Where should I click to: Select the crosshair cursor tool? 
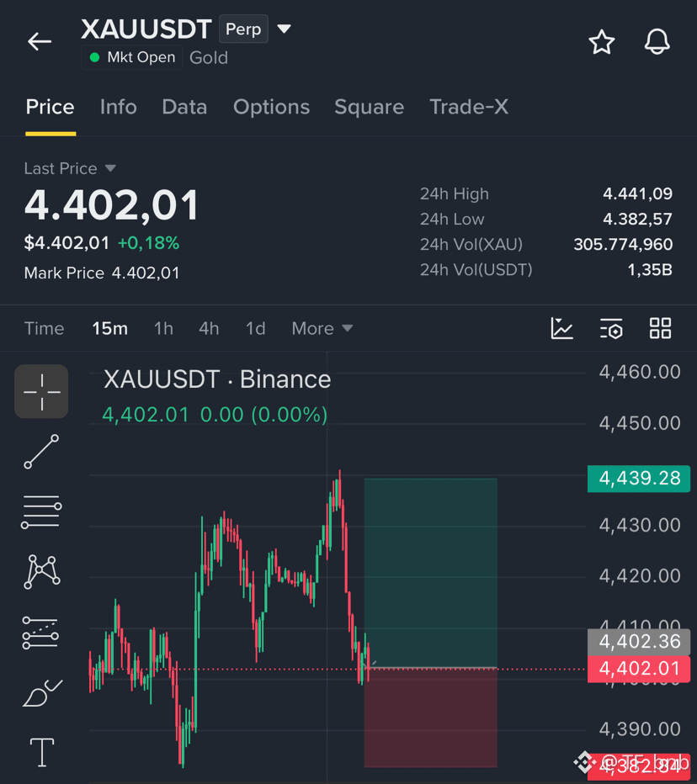coord(41,391)
